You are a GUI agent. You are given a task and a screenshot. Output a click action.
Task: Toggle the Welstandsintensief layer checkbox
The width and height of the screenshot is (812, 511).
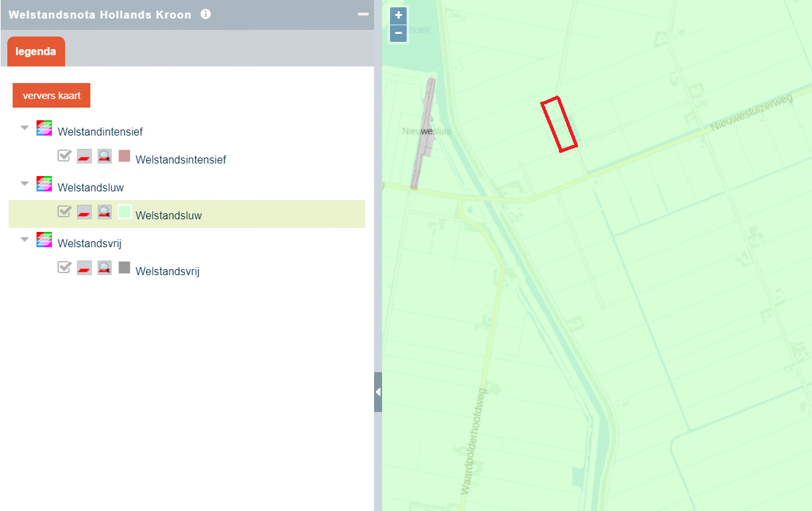[x=64, y=155]
